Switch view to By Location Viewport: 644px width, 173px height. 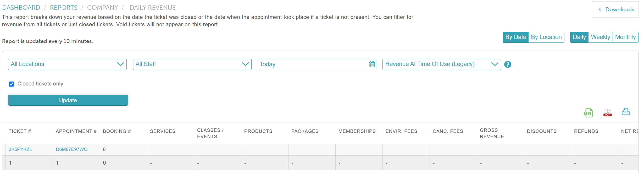pos(546,37)
